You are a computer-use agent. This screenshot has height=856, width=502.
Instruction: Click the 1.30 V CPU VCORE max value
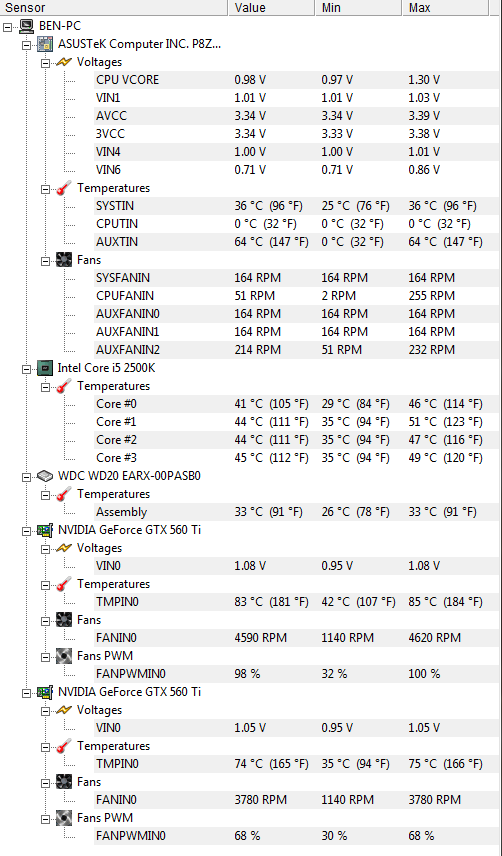pos(424,80)
